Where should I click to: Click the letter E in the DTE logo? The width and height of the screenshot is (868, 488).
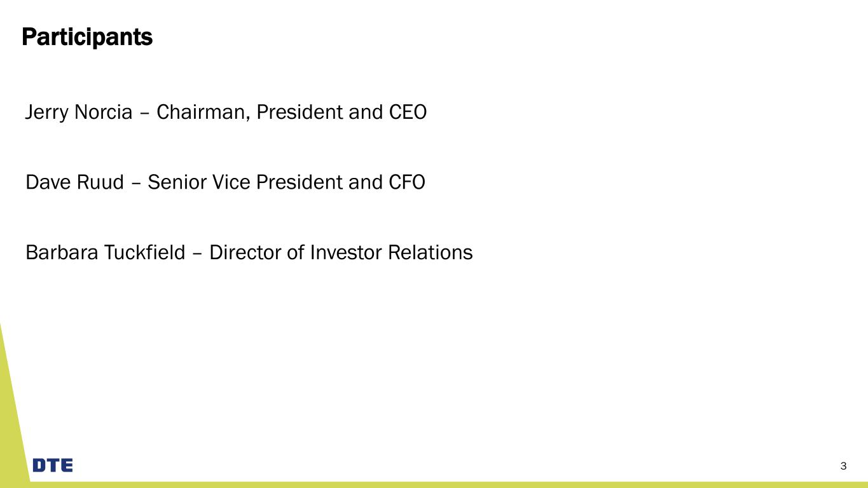[66, 465]
